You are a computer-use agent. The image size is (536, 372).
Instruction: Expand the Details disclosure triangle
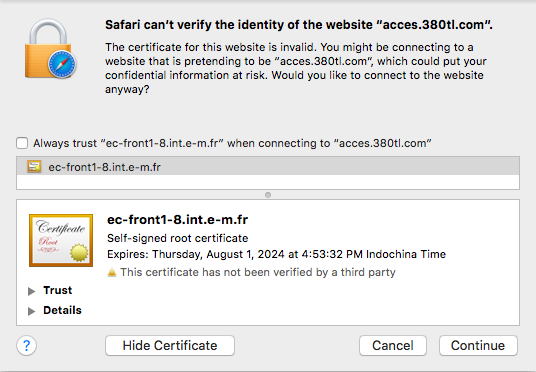pos(31,311)
